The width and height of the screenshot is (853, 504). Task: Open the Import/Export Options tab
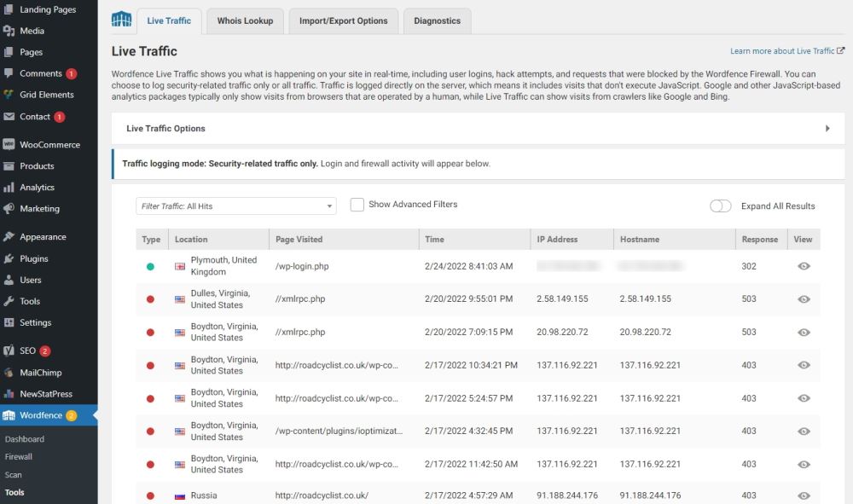coord(343,21)
